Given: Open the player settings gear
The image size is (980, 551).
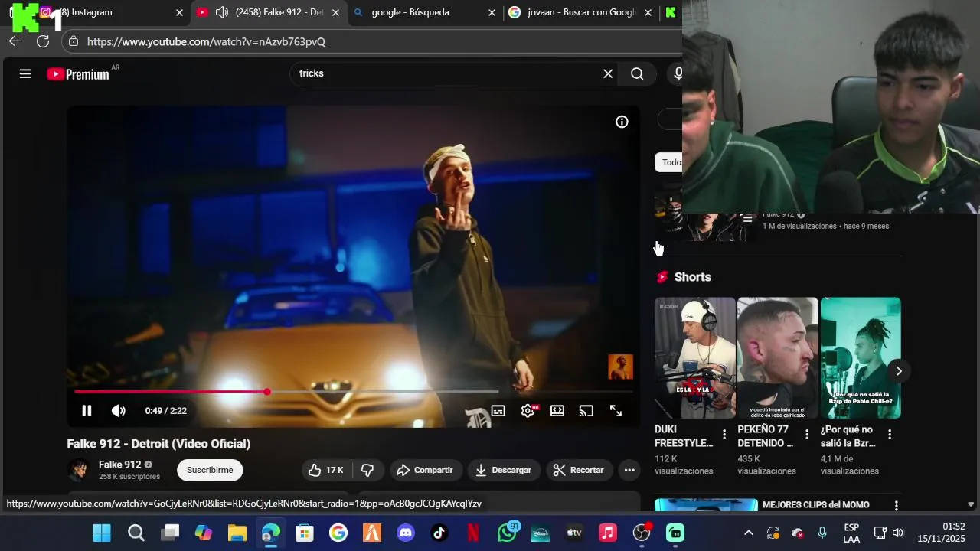Looking at the screenshot, I should coord(528,411).
